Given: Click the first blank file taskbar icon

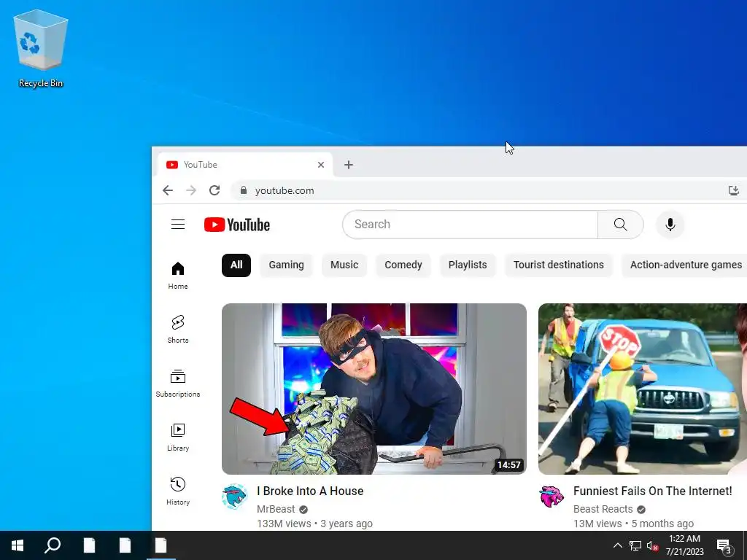Looking at the screenshot, I should [x=89, y=545].
